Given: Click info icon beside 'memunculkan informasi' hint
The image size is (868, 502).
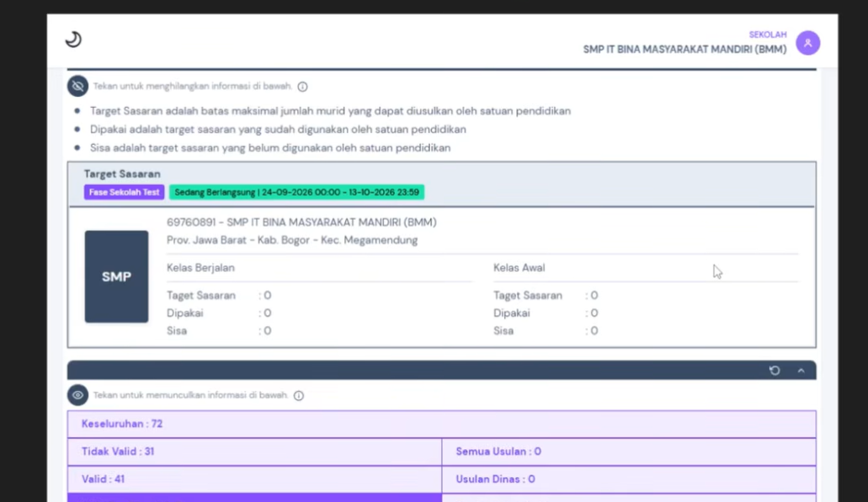Looking at the screenshot, I should tap(299, 396).
